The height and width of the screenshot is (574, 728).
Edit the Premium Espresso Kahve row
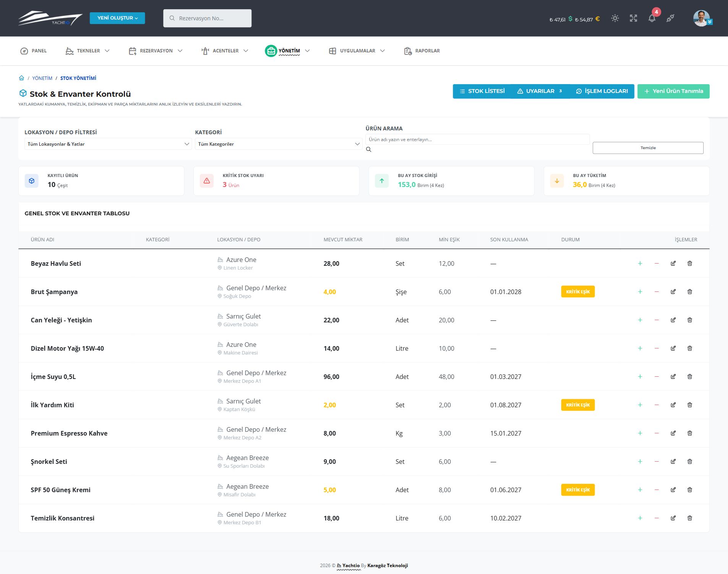pyautogui.click(x=673, y=433)
